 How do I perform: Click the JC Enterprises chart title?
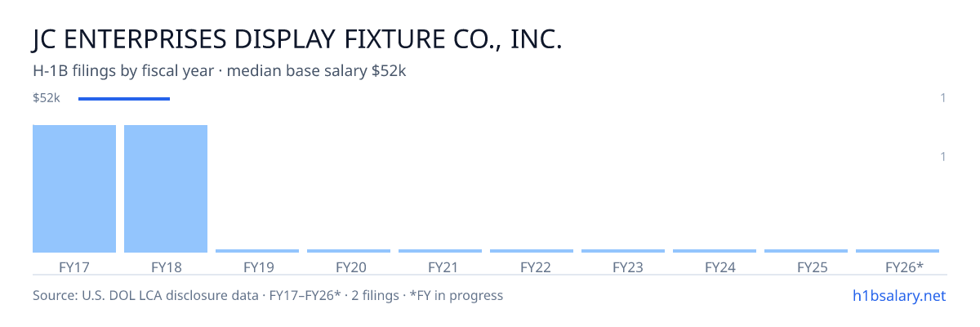click(297, 39)
